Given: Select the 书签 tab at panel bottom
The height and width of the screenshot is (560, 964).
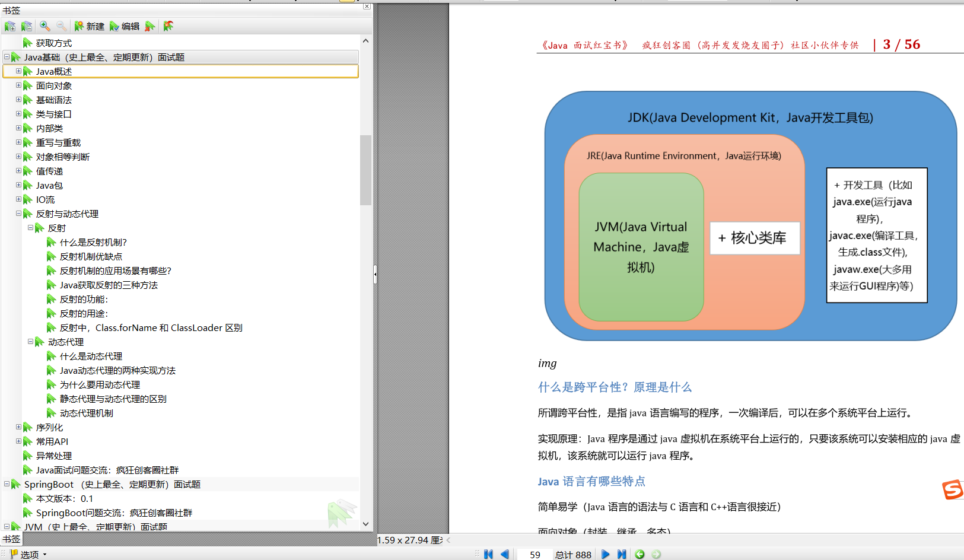Looking at the screenshot, I should point(11,539).
